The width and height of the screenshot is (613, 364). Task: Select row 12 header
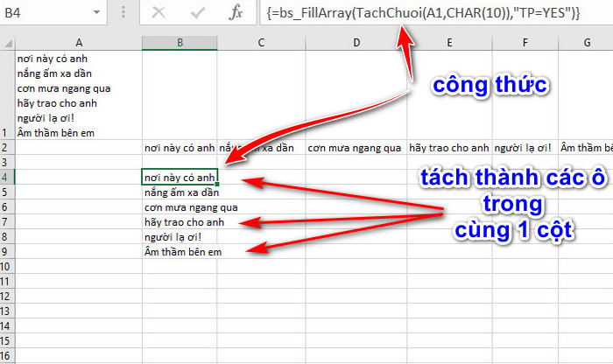click(x=7, y=296)
